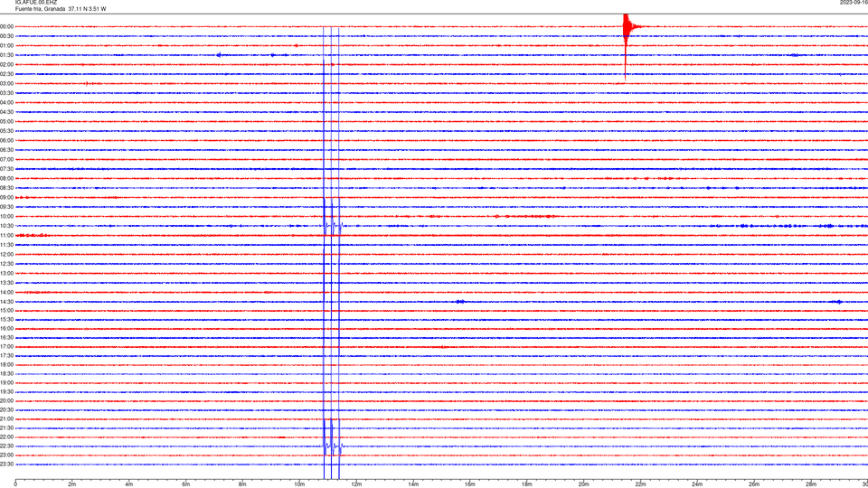
Task: Select the 12:30 time label
Action: [6, 264]
